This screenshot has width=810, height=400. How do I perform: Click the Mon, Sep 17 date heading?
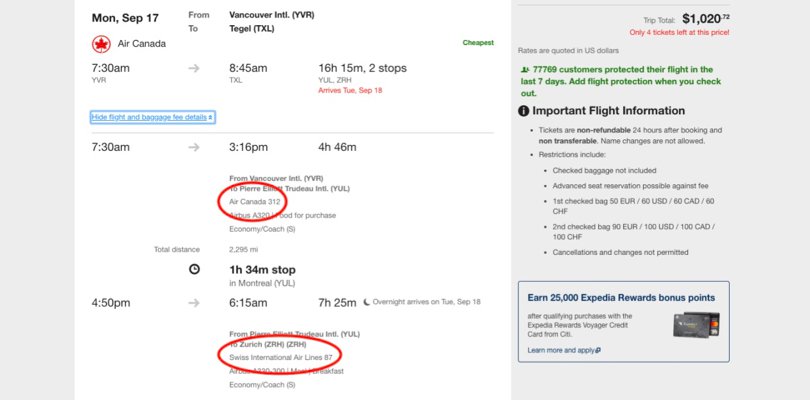pos(125,18)
